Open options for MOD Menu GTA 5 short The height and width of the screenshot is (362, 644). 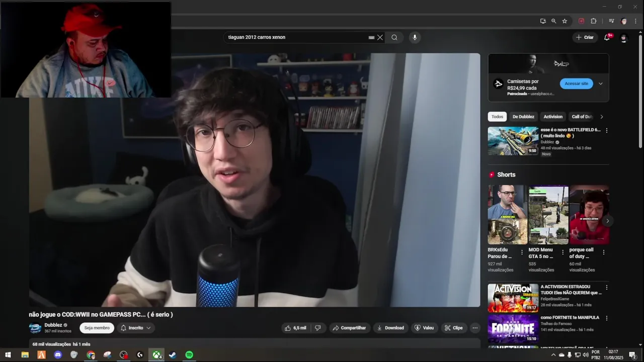[x=562, y=252]
